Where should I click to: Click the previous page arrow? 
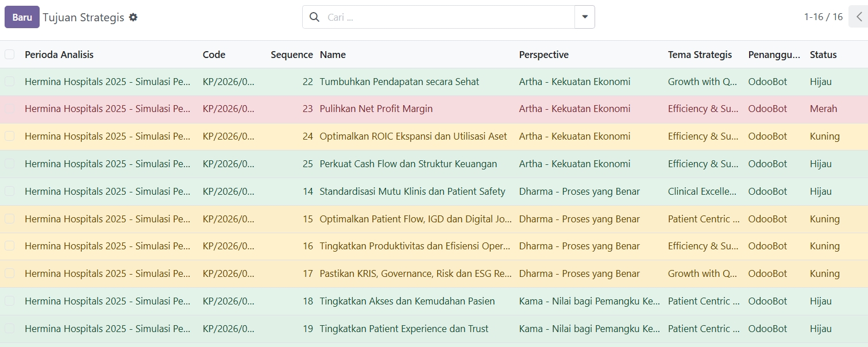(x=859, y=17)
